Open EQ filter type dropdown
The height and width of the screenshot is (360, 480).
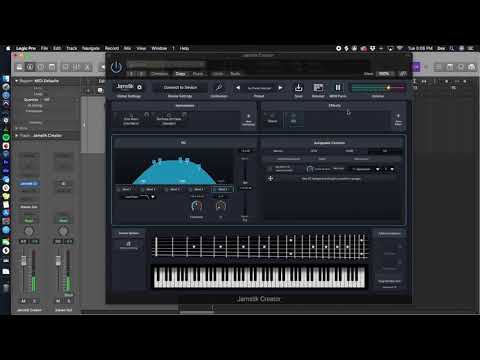point(139,197)
